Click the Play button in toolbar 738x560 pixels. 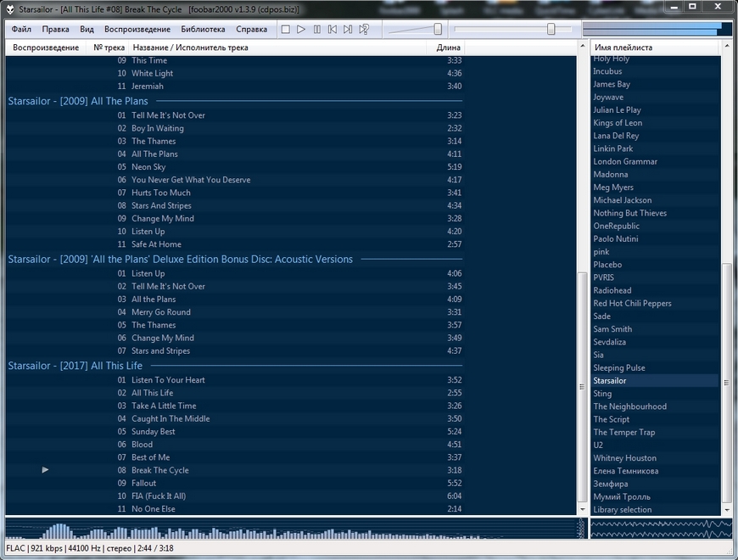pyautogui.click(x=301, y=29)
